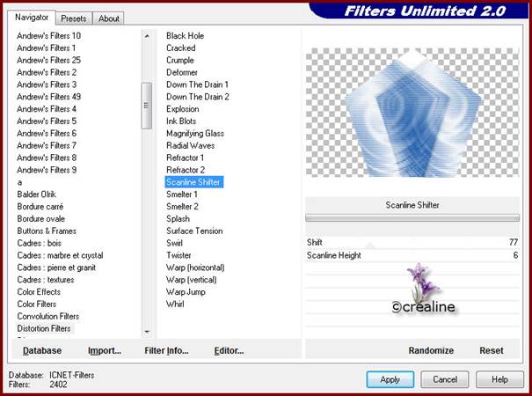
Task: Open Help for Filters Unlimited
Action: coord(499,379)
